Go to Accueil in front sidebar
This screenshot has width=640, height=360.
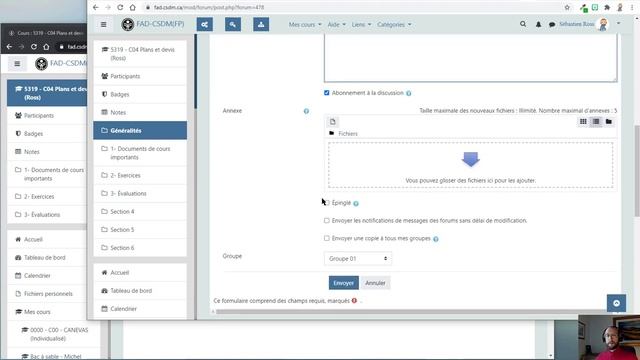pyautogui.click(x=140, y=273)
